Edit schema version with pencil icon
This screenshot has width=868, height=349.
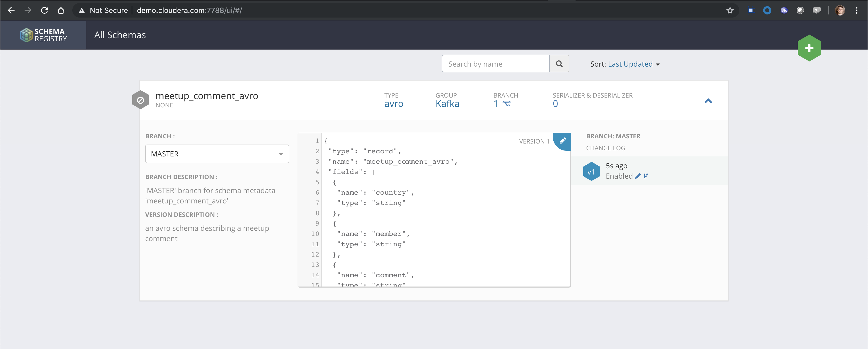(x=562, y=141)
